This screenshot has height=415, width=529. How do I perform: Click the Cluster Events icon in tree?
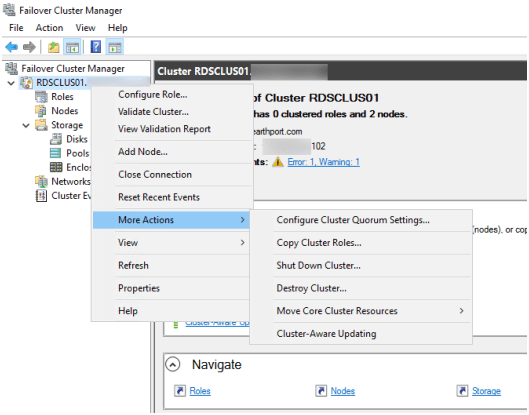[x=41, y=196]
